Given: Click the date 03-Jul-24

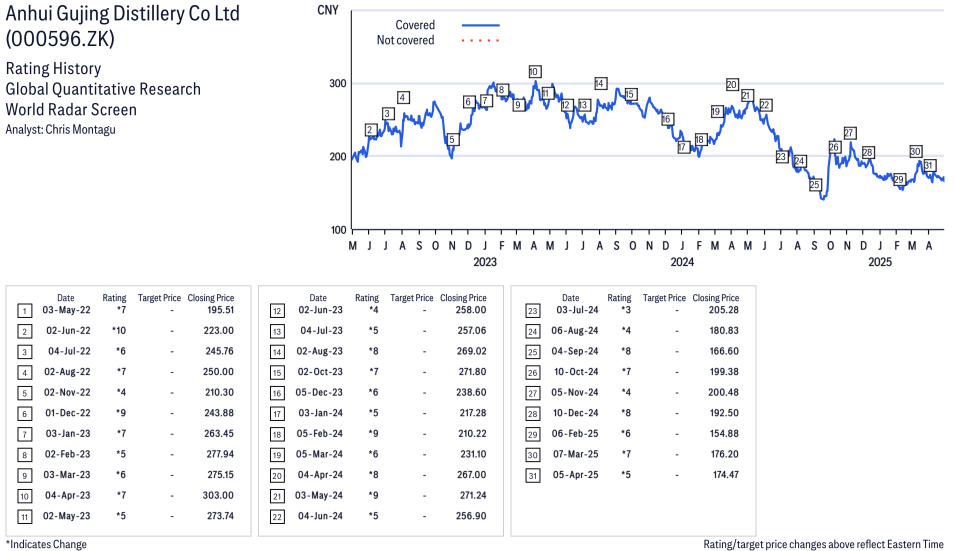Looking at the screenshot, I should pos(577,310).
